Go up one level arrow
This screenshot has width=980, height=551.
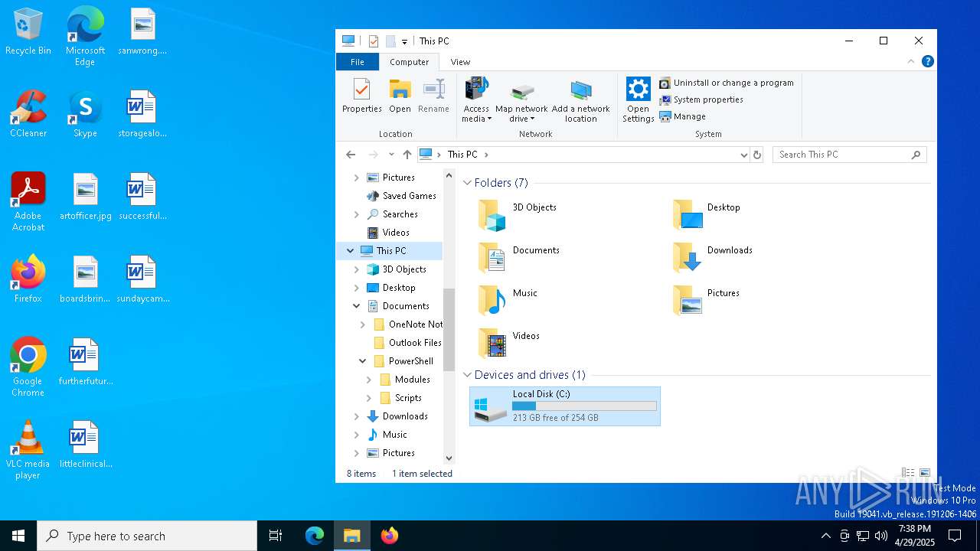pos(407,155)
